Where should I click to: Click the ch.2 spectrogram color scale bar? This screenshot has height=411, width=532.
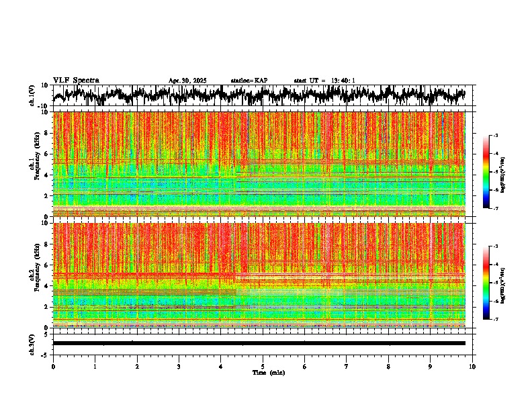(486, 283)
